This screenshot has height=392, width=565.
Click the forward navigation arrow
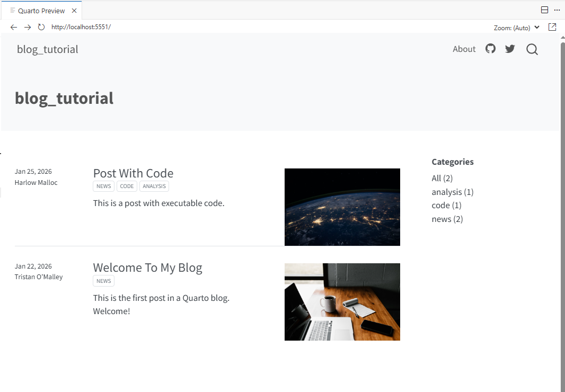(x=28, y=27)
